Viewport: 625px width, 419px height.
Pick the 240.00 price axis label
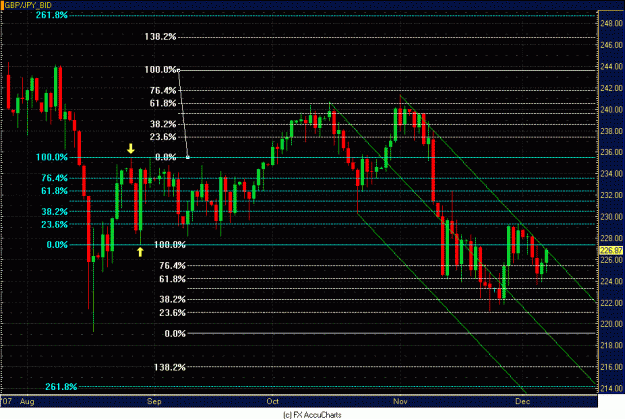tap(611, 109)
